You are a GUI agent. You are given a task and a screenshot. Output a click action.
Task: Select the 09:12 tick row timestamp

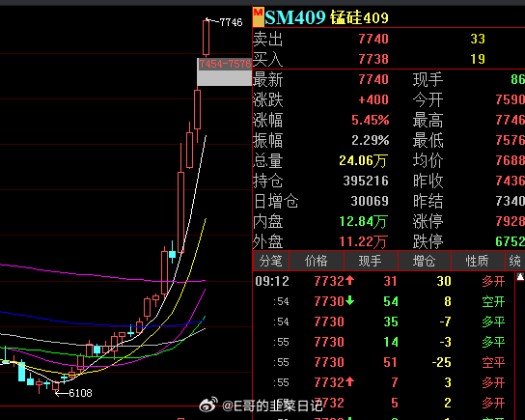tap(272, 281)
